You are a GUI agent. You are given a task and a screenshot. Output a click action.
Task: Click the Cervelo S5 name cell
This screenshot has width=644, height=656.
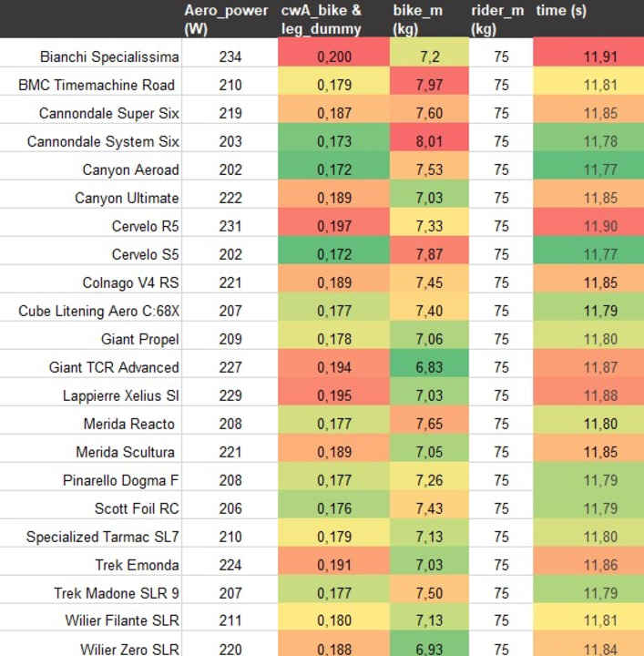click(145, 254)
